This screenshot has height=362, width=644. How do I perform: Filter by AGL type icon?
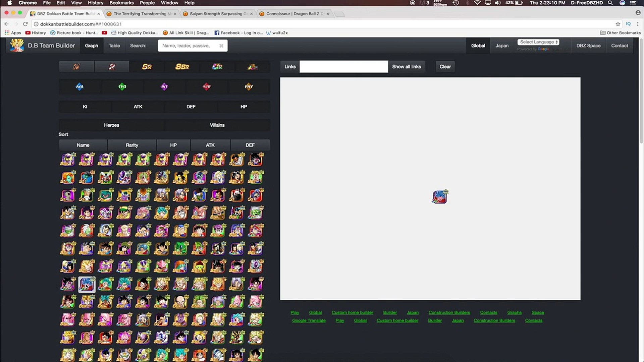[80, 87]
